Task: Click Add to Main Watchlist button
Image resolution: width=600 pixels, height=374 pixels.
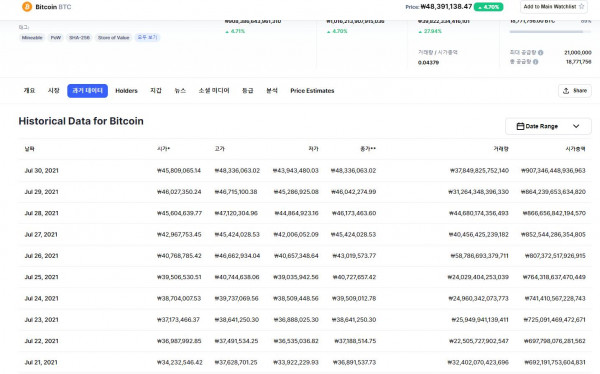Action: 554,7
